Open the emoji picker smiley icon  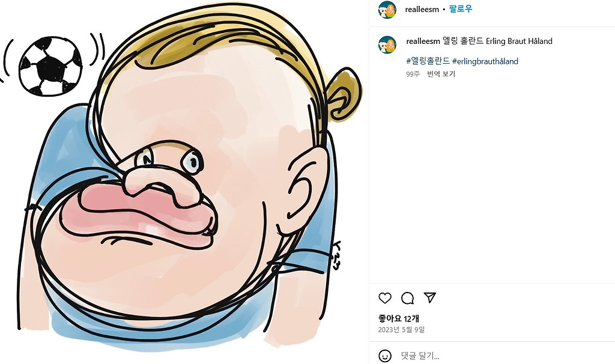pyautogui.click(x=385, y=356)
